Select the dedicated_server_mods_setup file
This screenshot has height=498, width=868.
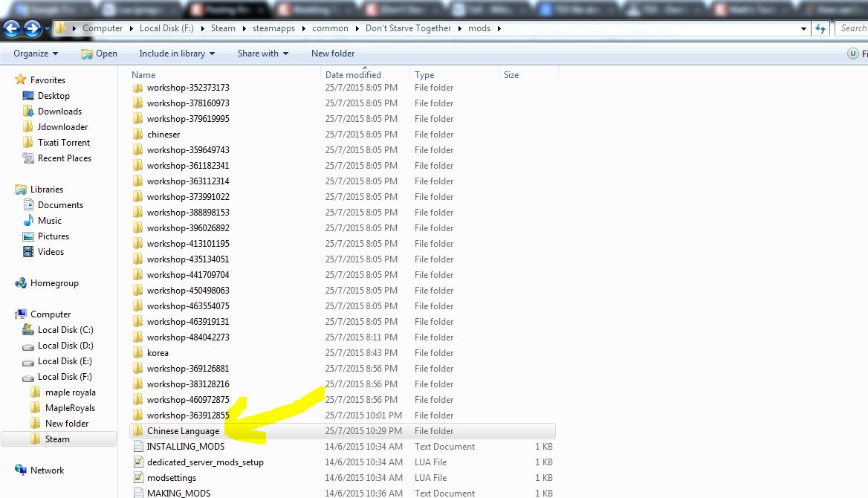pos(204,462)
